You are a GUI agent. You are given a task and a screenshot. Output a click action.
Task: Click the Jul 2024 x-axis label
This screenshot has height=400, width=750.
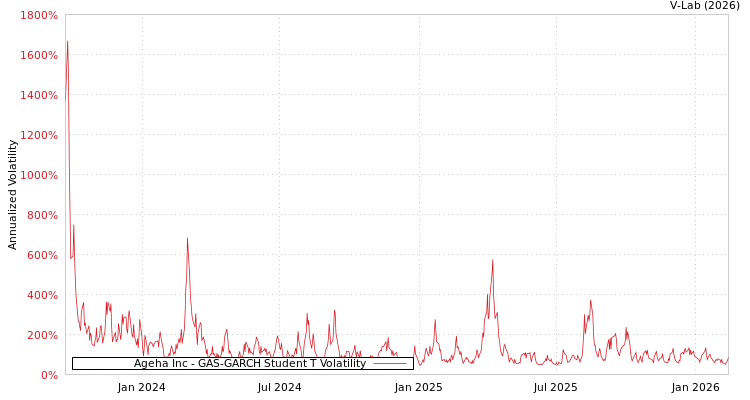279,387
